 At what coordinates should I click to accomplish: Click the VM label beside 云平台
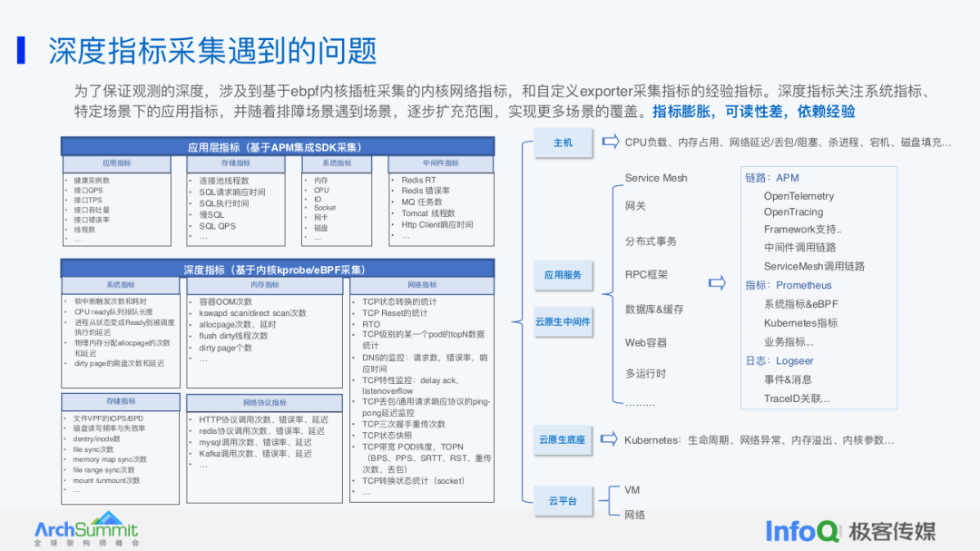(x=632, y=489)
